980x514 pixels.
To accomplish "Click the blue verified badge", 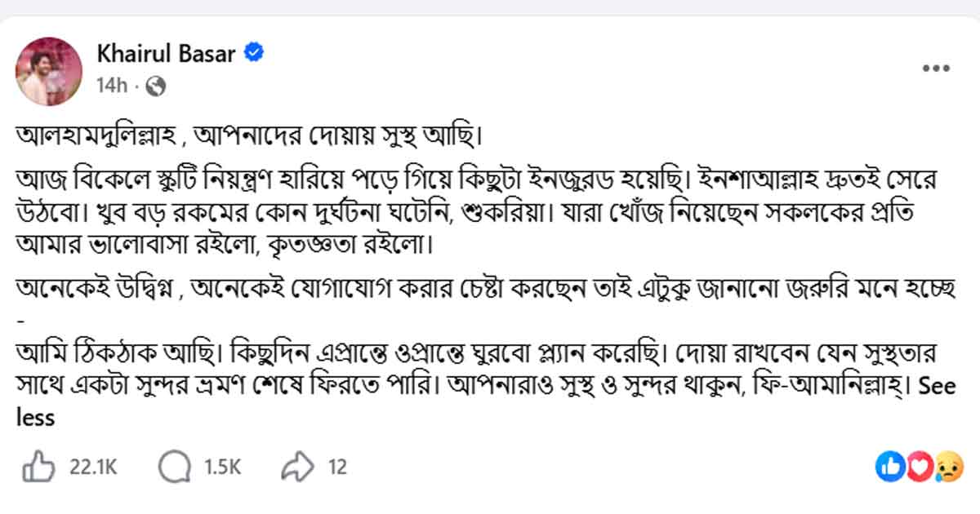I will pos(254,55).
